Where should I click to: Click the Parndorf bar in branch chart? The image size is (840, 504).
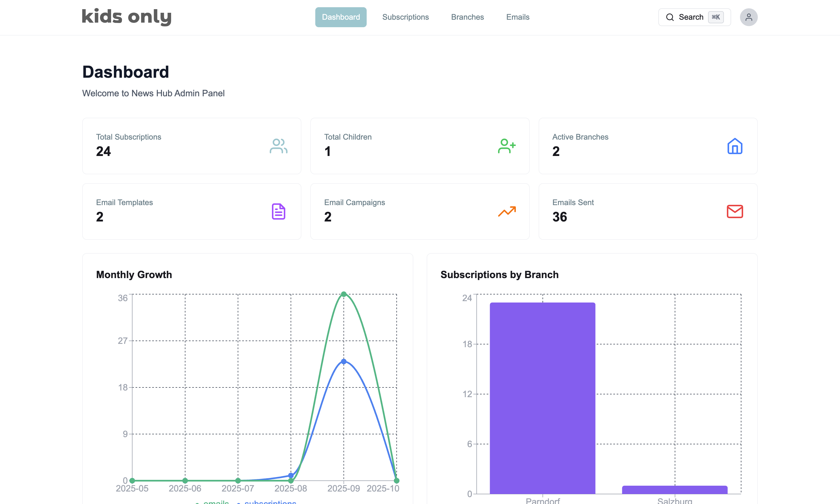click(x=542, y=397)
